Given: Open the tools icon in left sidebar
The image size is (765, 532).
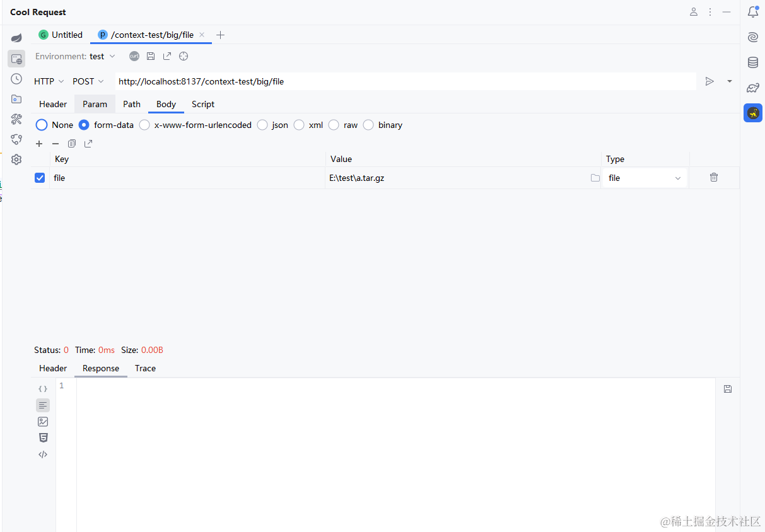Looking at the screenshot, I should (x=16, y=119).
